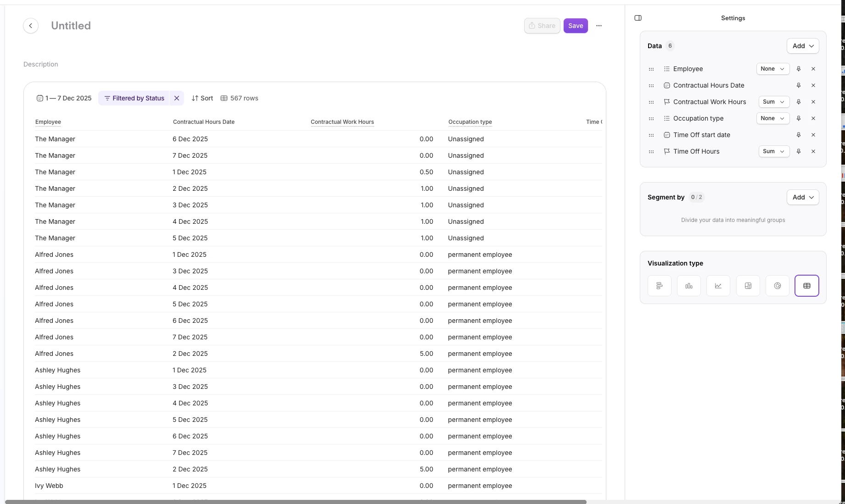Click the purple Save button
The width and height of the screenshot is (845, 504).
point(576,26)
